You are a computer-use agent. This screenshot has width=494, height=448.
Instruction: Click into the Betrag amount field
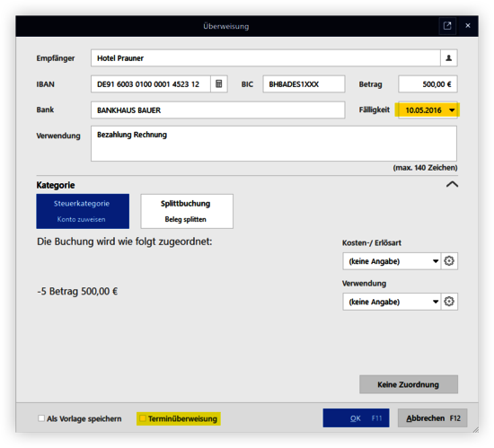point(428,84)
